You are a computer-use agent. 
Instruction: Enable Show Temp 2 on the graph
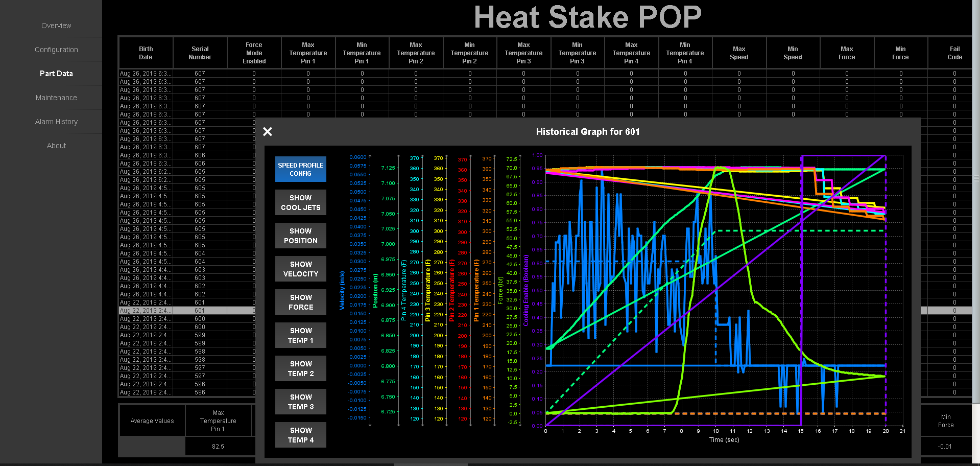click(x=300, y=368)
